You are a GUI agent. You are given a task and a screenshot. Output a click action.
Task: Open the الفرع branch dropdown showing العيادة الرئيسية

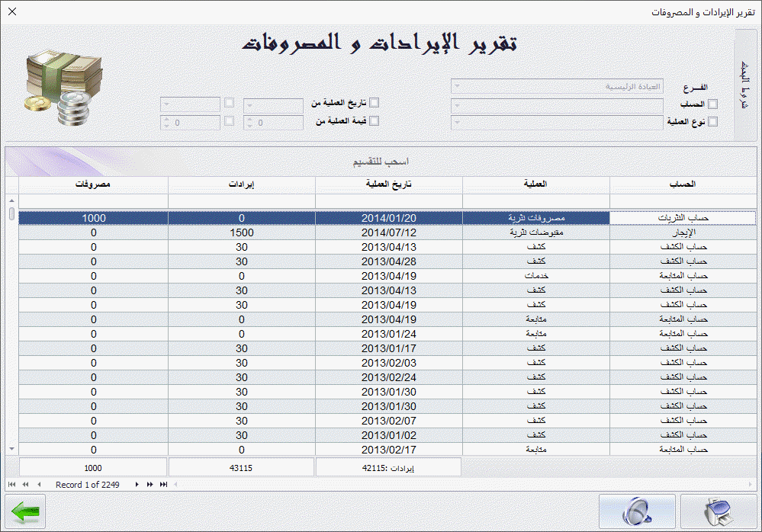[457, 85]
